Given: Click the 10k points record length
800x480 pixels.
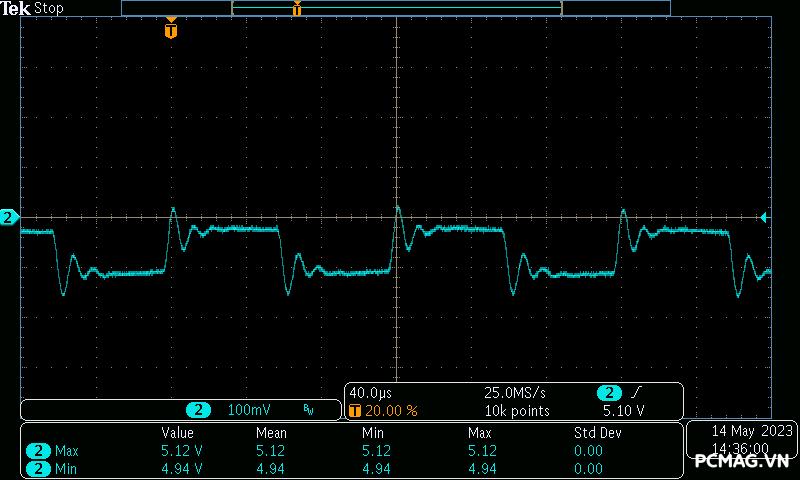Looking at the screenshot, I should point(517,410).
